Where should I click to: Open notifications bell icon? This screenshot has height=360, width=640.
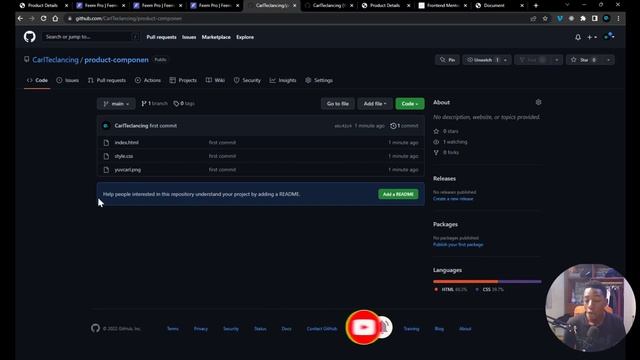pos(578,37)
